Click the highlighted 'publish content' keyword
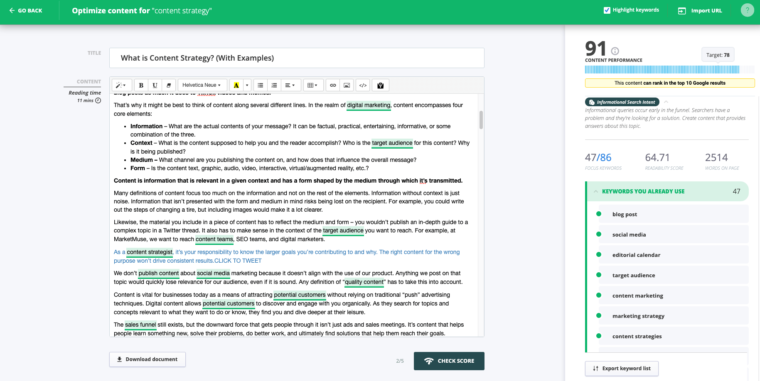The image size is (760, 381). 158,273
